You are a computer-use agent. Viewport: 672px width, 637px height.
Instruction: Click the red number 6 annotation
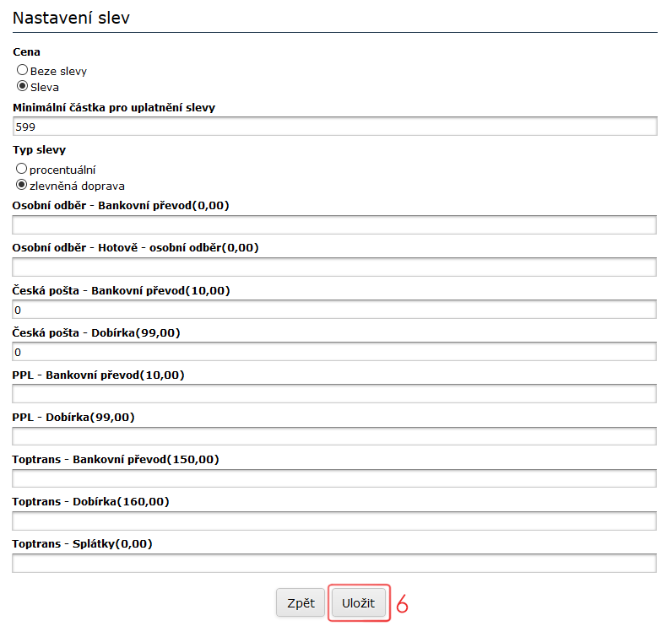pos(403,604)
